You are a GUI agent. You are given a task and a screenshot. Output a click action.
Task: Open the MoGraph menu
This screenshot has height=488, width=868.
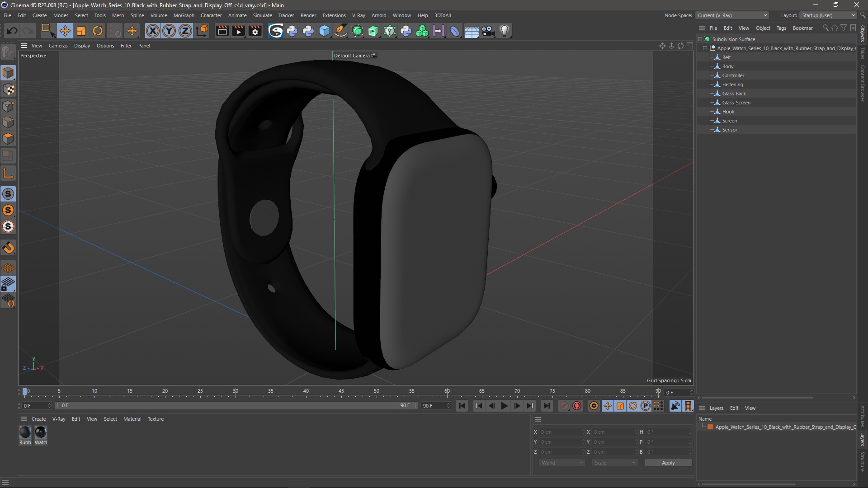184,15
